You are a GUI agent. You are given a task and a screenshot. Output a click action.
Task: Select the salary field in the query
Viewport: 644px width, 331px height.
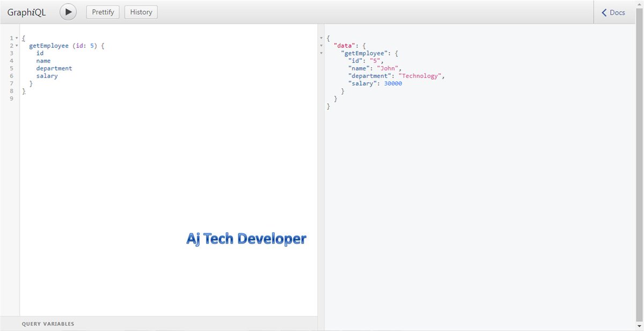(47, 76)
